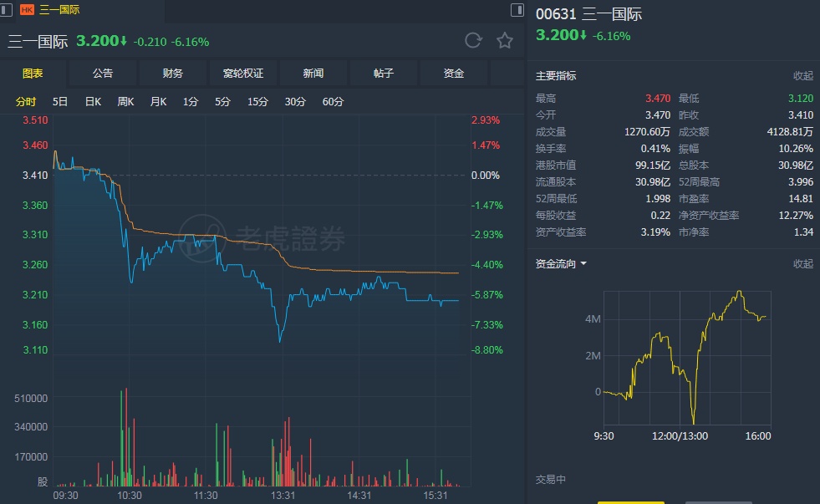
Task: Open the 窝轮权证 tab
Action: click(243, 74)
